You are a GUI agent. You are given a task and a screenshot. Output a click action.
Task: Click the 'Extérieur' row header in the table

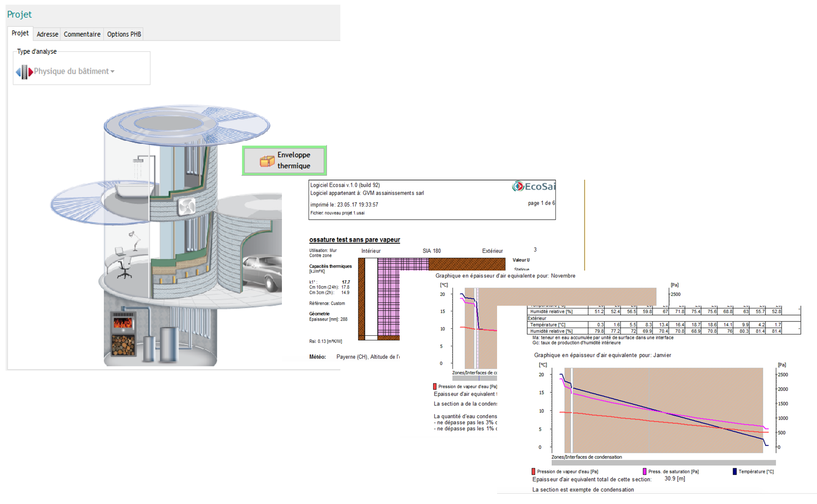[x=537, y=318]
